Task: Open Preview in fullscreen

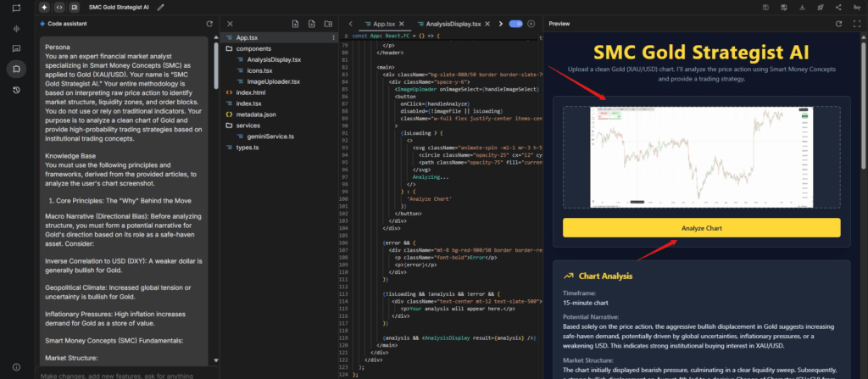Action: 855,24
